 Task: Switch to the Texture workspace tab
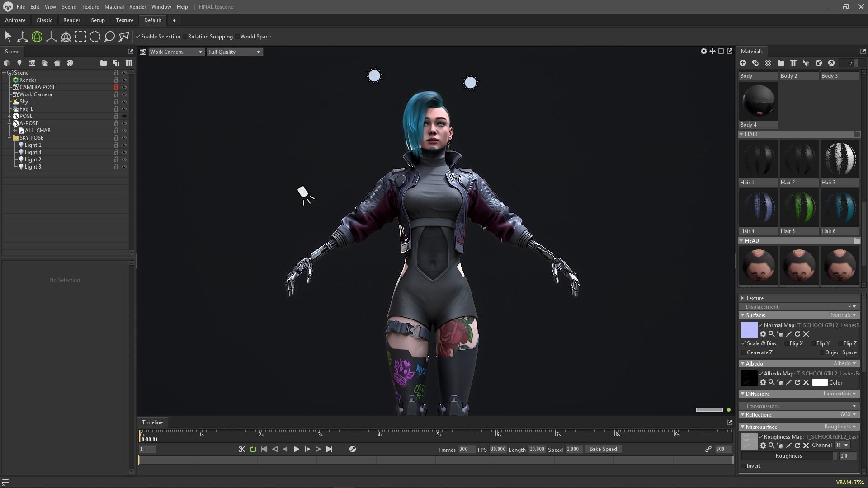coord(124,20)
